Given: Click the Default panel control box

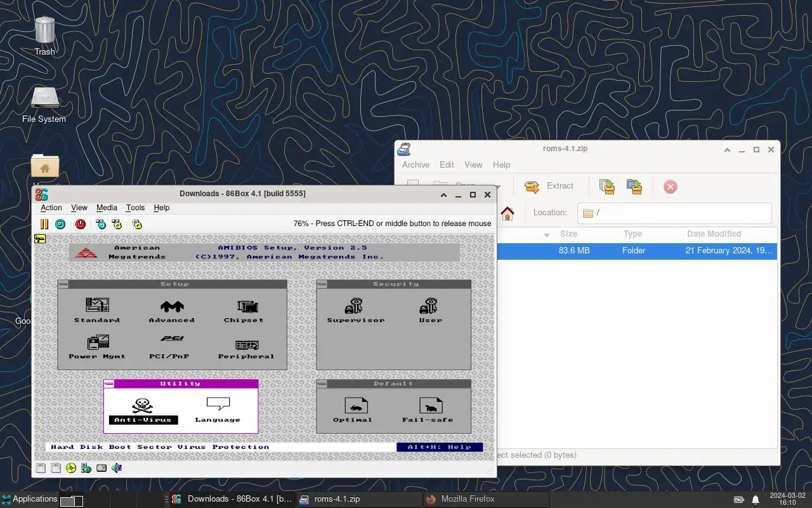Looking at the screenshot, I should tap(322, 384).
